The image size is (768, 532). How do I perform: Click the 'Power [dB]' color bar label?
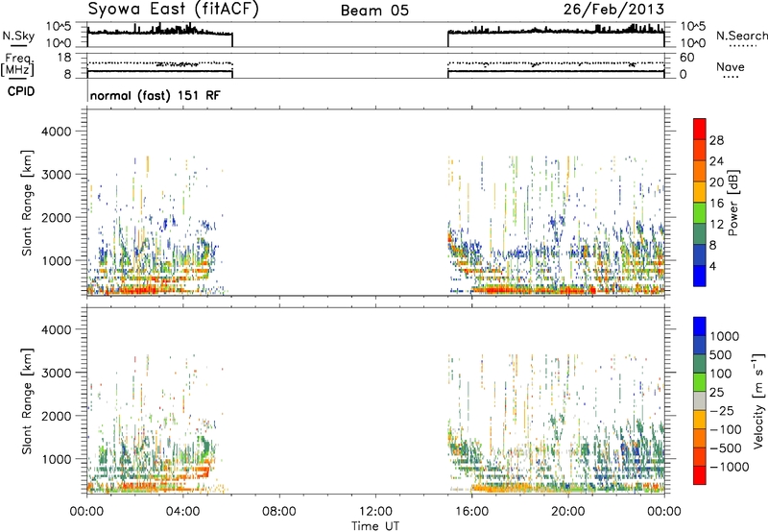pyautogui.click(x=732, y=203)
